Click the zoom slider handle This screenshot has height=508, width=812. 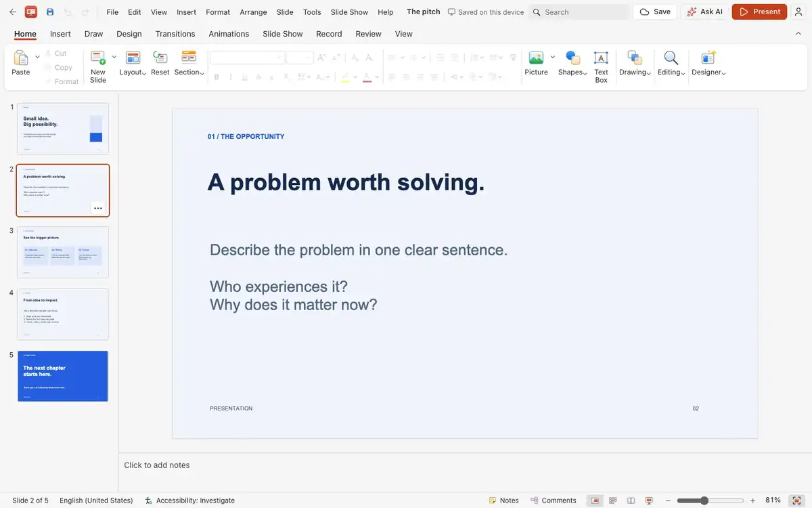pyautogui.click(x=704, y=501)
